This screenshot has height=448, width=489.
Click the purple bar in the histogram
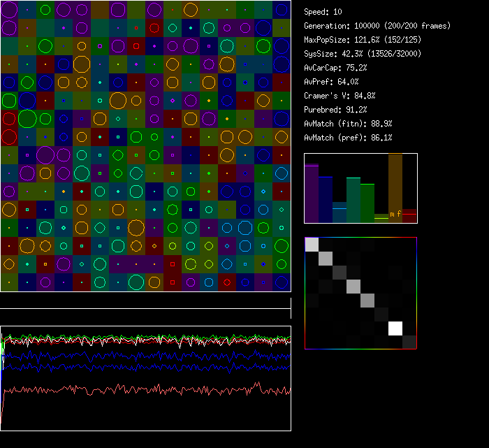pos(312,194)
